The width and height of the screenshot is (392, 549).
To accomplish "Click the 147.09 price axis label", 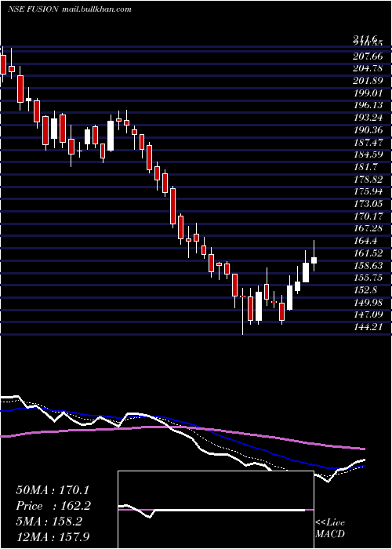I will [368, 314].
